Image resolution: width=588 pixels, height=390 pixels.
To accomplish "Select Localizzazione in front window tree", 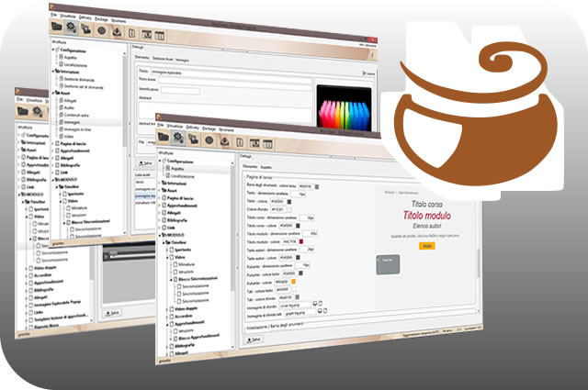I will [x=182, y=175].
